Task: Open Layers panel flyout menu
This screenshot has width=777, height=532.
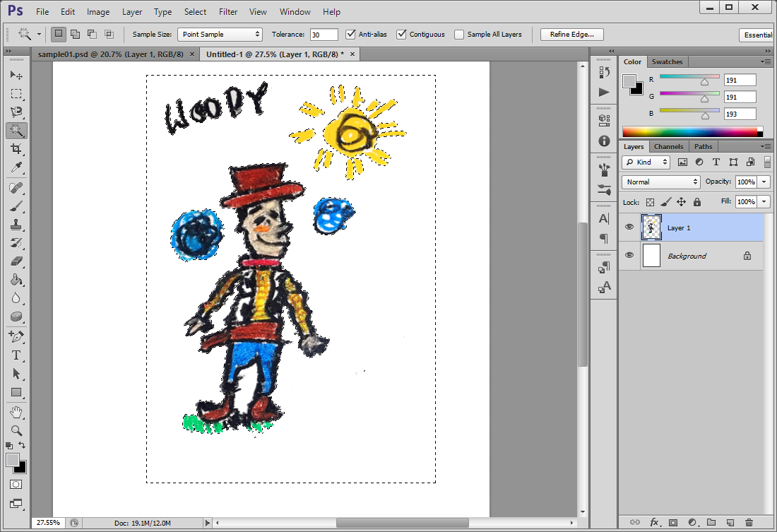Action: 766,146
